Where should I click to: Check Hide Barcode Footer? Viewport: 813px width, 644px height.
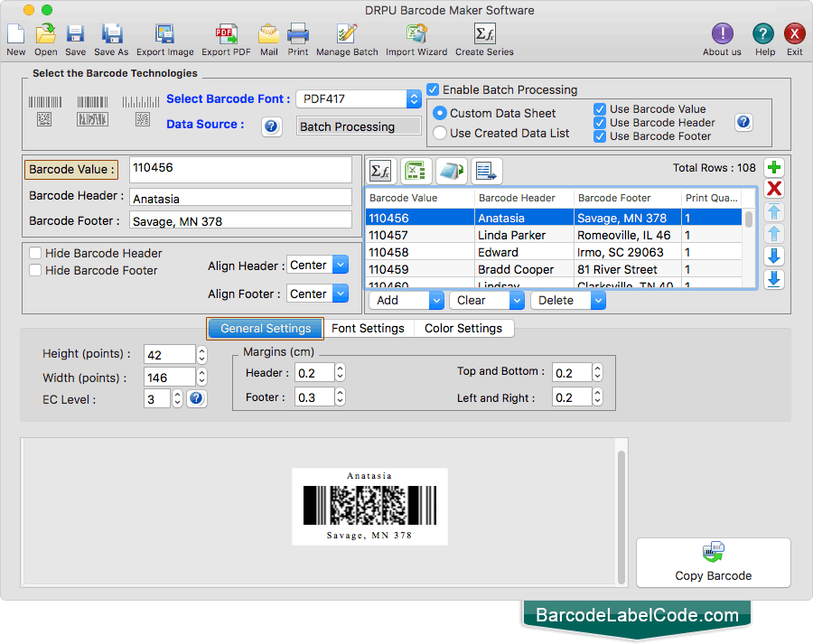(x=35, y=270)
